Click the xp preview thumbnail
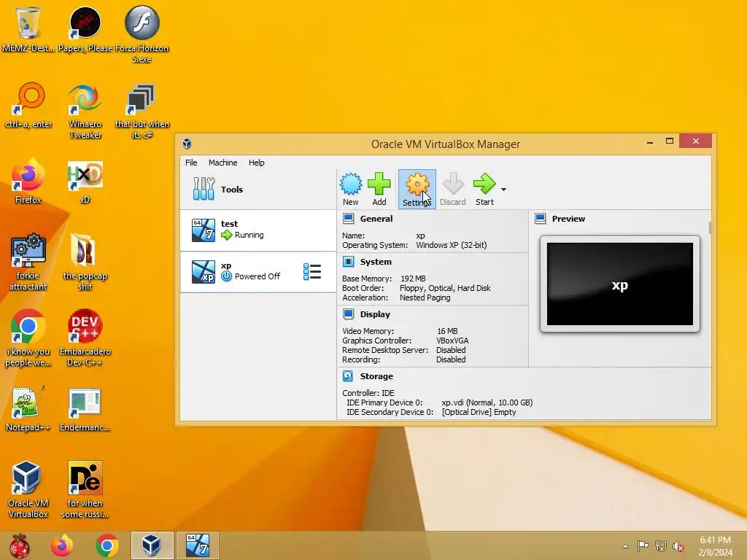747x560 pixels. tap(620, 284)
